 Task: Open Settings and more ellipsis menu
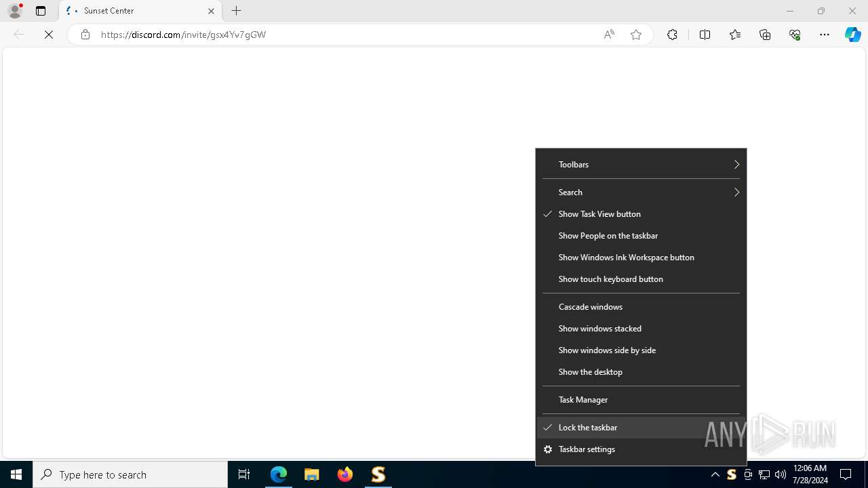(x=825, y=35)
